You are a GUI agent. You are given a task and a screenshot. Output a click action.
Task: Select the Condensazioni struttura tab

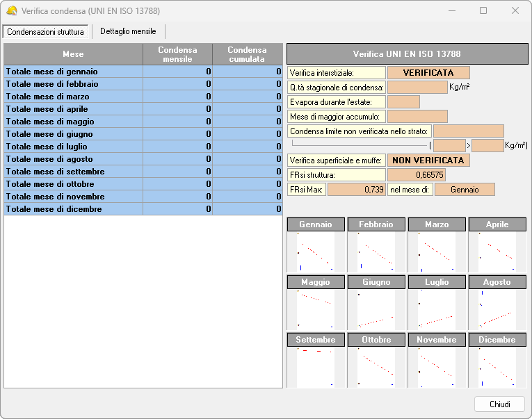(45, 32)
